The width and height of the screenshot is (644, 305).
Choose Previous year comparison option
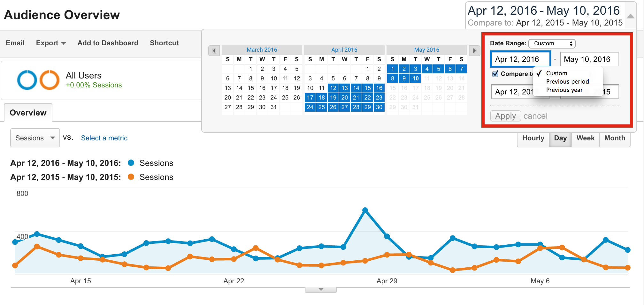pos(564,90)
